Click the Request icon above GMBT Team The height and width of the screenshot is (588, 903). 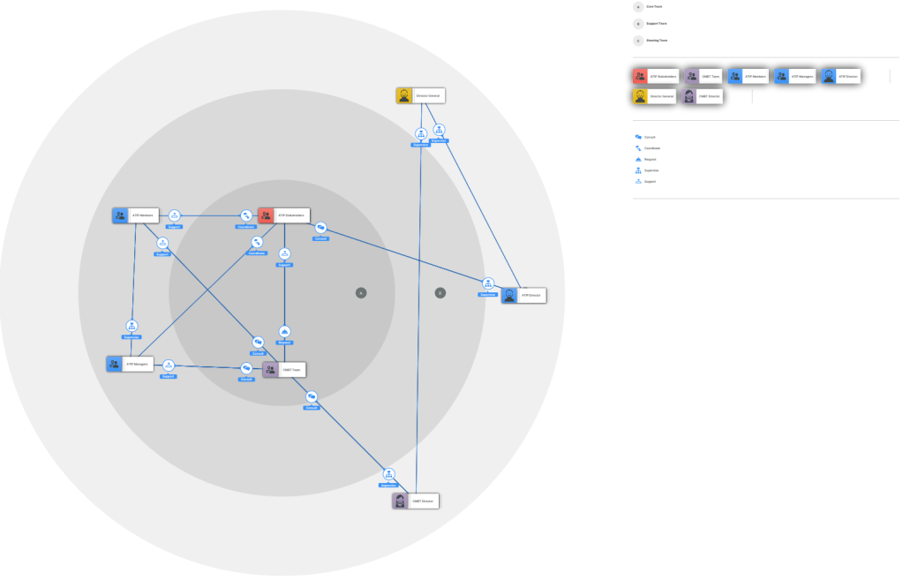[x=284, y=332]
